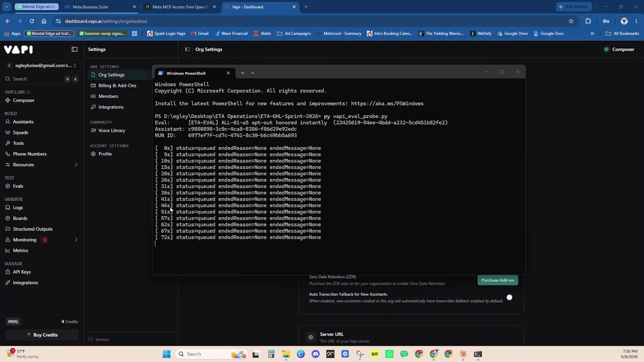Screen dimensions: 644x362
Task: Click Ask Gemini button
Action: (573, 7)
